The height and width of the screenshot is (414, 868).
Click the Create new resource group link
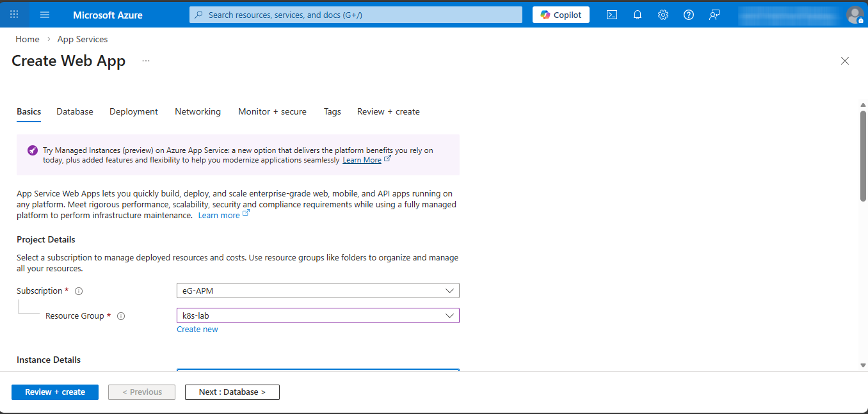point(197,330)
